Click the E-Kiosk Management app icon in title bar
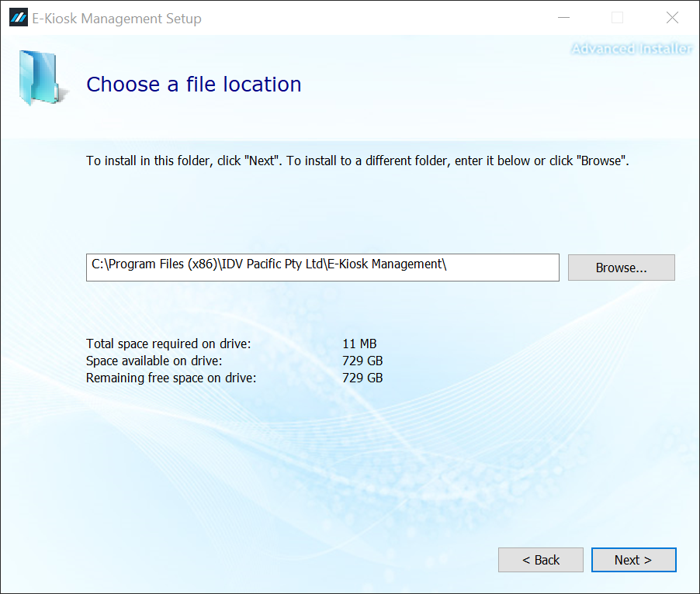Screen dimensions: 700x594 [x=19, y=18]
